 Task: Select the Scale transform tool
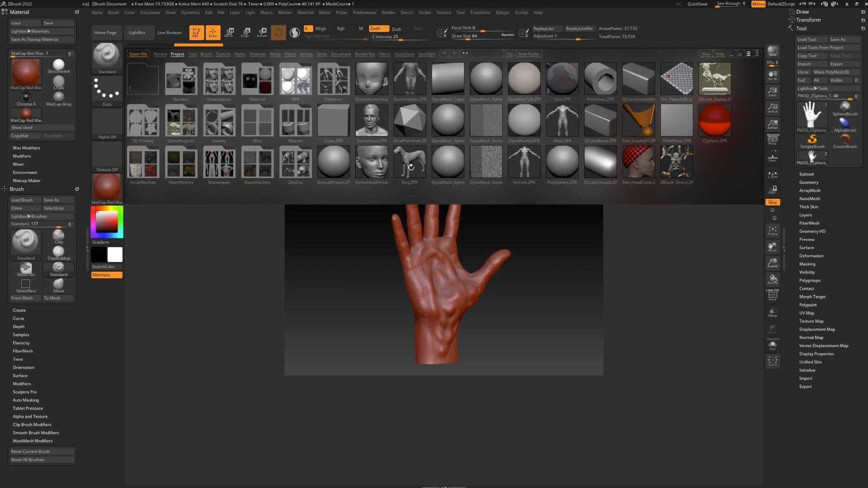pyautogui.click(x=245, y=33)
